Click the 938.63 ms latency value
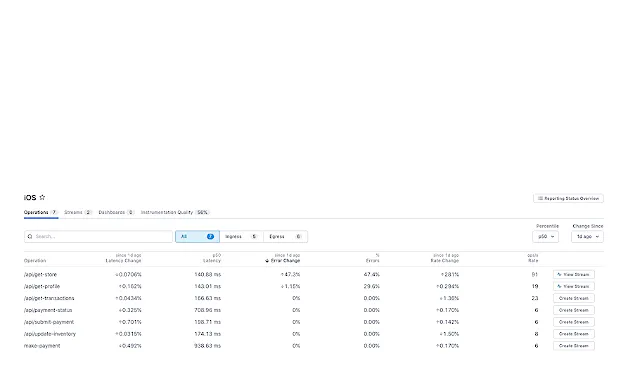Viewport: 635px width, 380px height. (208, 346)
